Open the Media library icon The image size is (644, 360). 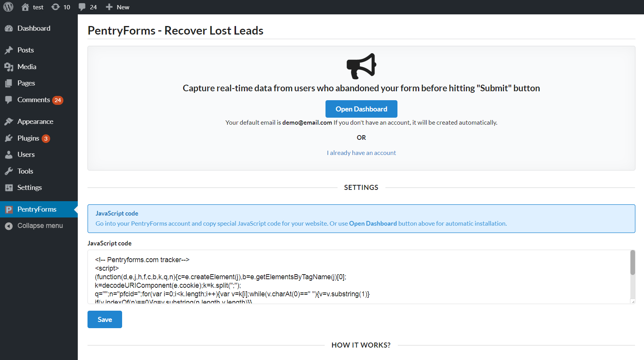click(9, 67)
